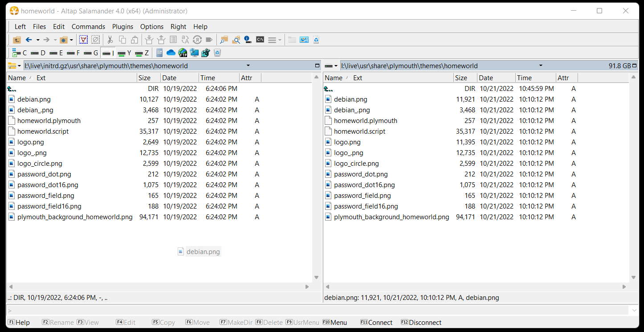Click the 91.8 GB free space link
Screen dimensions: 644x332
(620, 66)
